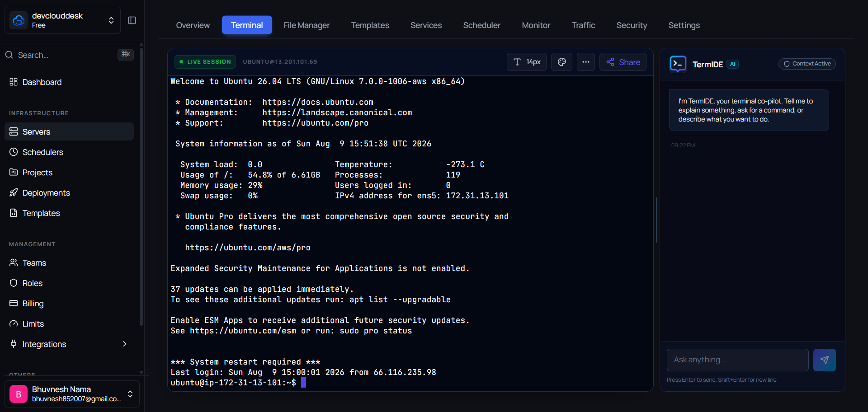Focus the Ask anything input
The height and width of the screenshot is (412, 868).
[738, 360]
